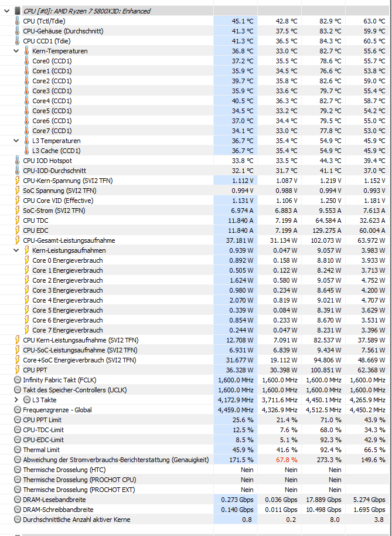Click lightning icon beside CPU EDC
392x536 pixels.
pos(17,230)
